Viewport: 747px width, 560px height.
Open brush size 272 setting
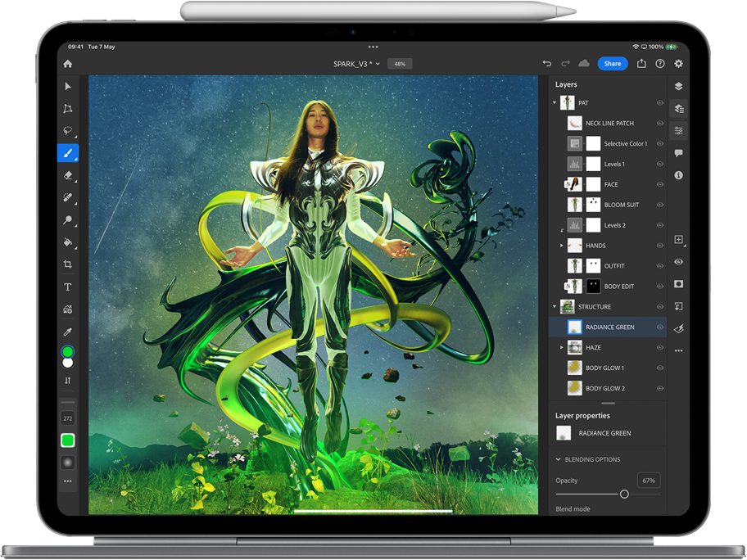click(x=68, y=418)
